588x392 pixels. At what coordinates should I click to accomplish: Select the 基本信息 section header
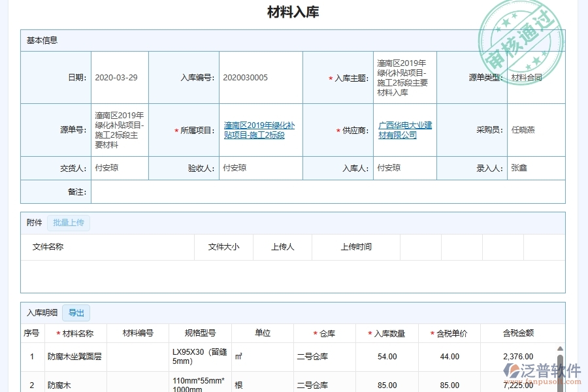point(41,40)
